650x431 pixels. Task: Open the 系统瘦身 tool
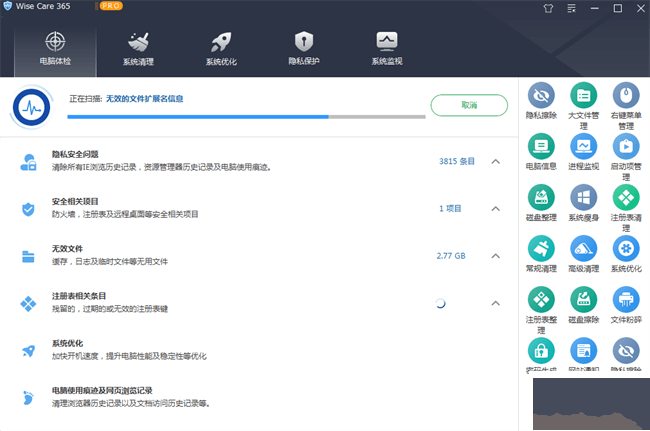tap(583, 198)
